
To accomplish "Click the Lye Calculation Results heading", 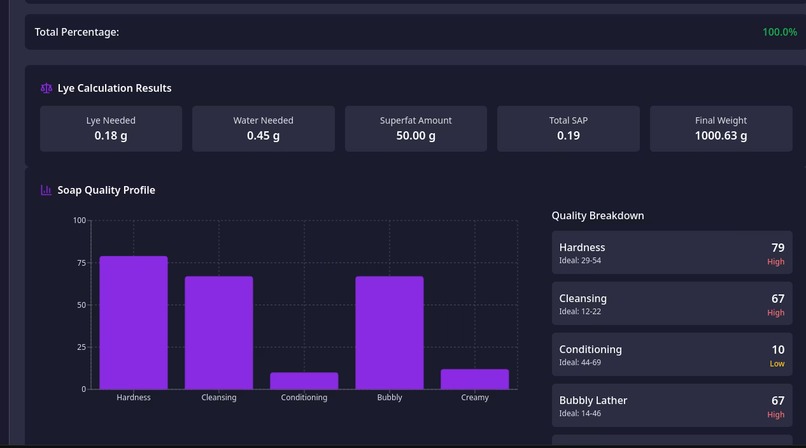I will [x=114, y=88].
